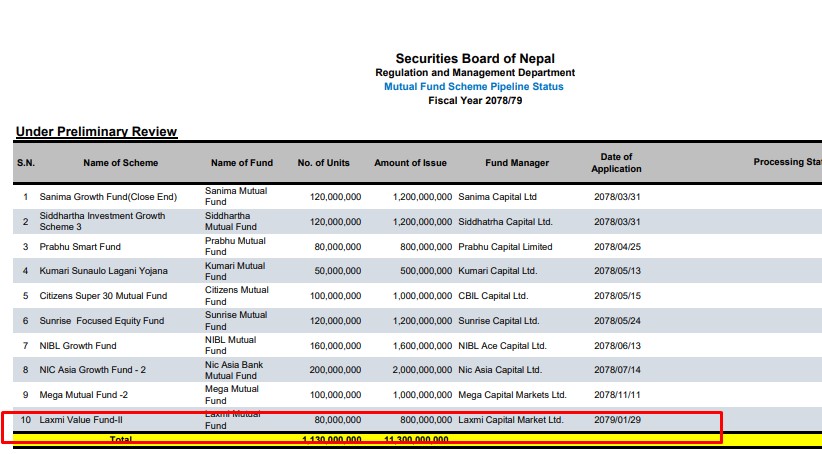Click the Name of Fund column header
Image resolution: width=822 pixels, height=454 pixels.
pyautogui.click(x=241, y=163)
